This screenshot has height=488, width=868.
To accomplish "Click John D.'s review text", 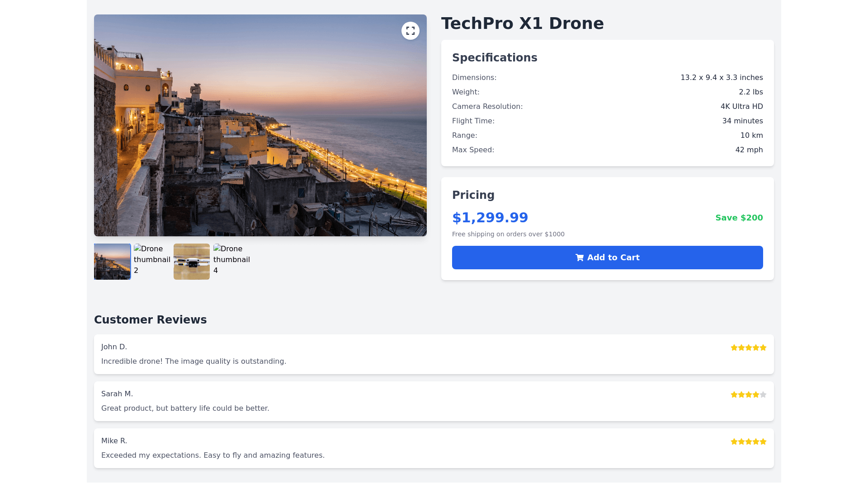I will coord(193,361).
